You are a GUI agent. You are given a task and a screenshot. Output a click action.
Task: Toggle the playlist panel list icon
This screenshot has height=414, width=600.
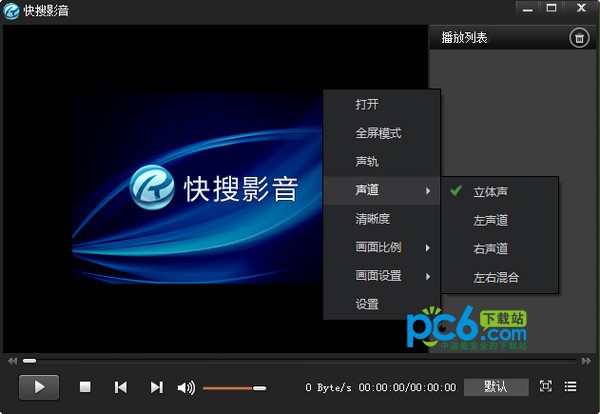(570, 386)
